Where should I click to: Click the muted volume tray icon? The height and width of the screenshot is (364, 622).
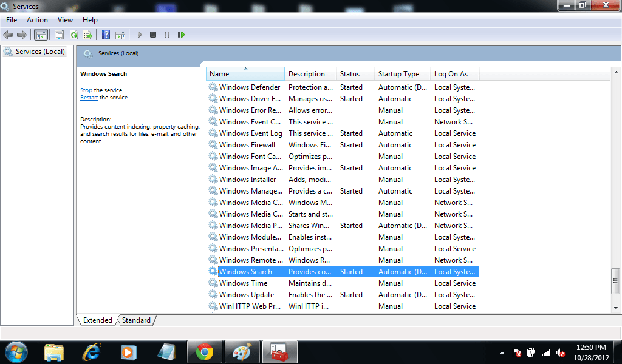point(561,352)
